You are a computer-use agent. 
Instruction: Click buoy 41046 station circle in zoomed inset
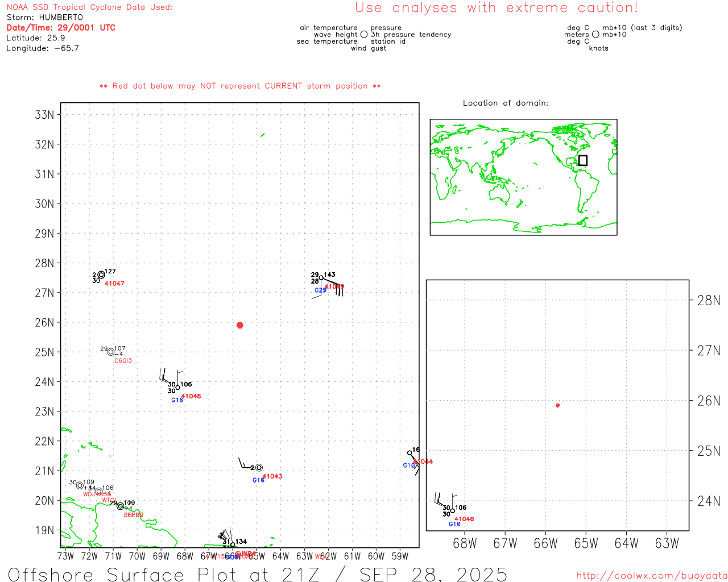453,510
